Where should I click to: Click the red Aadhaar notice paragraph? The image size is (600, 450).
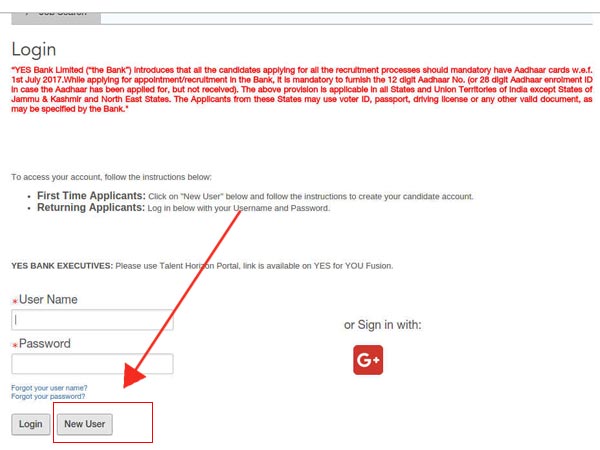point(302,90)
